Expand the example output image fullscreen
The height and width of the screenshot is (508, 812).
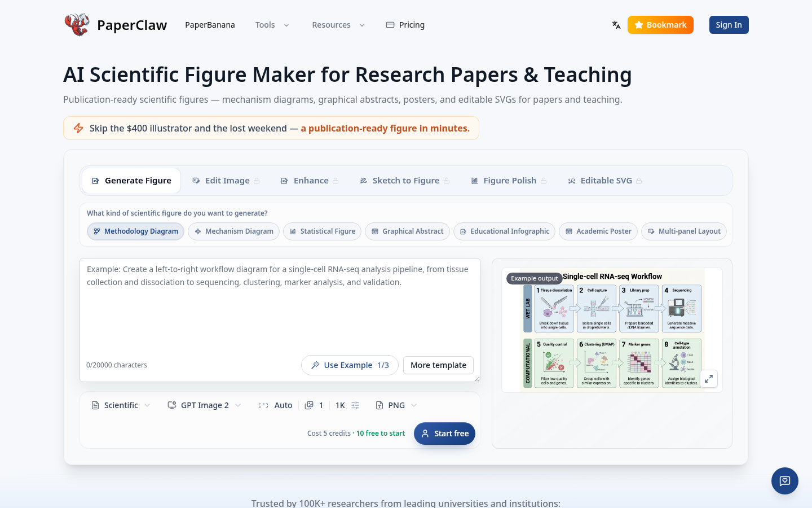pos(709,379)
